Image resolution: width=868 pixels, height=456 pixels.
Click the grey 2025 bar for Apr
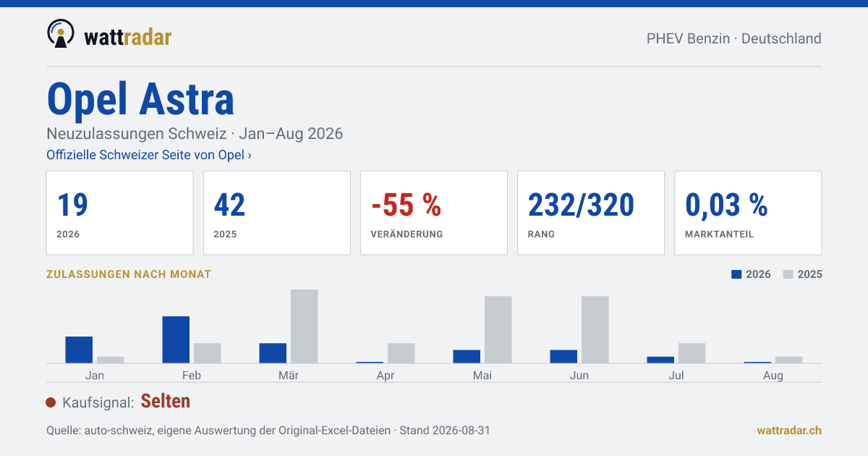[401, 353]
